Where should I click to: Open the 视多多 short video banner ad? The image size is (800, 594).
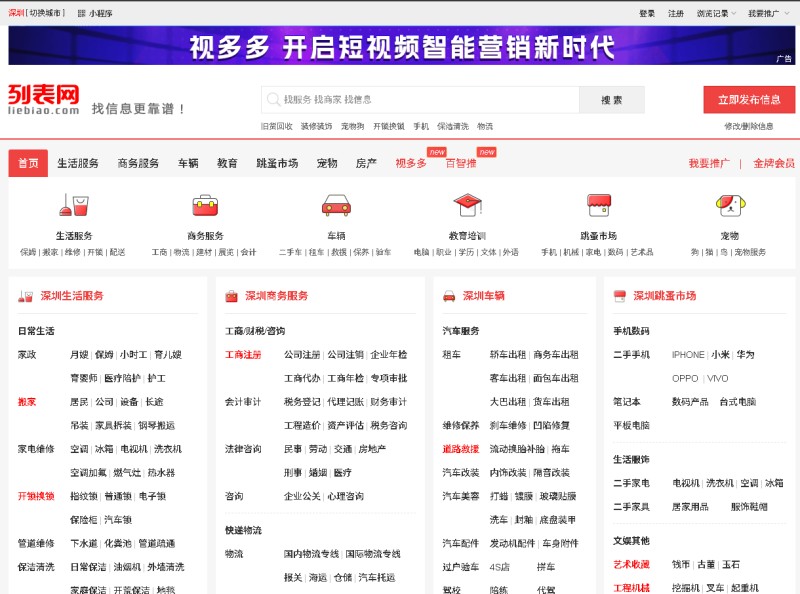tap(402, 45)
